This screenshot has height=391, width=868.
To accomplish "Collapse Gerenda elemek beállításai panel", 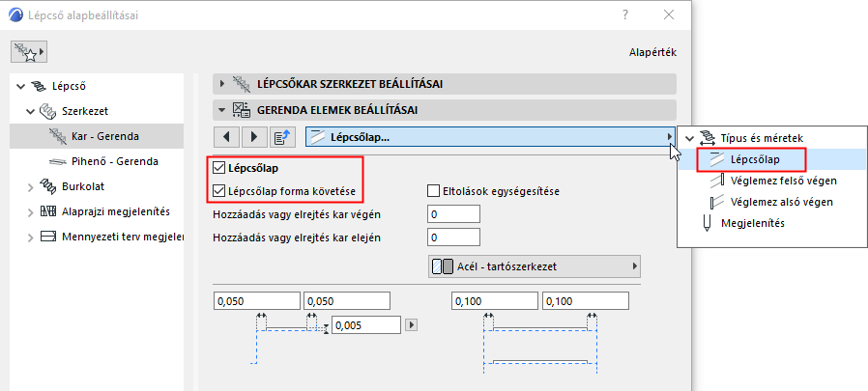I will coord(222,110).
